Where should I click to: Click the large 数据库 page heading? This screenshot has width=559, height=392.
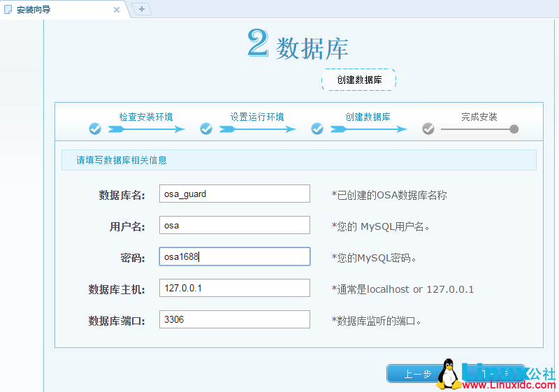point(312,48)
